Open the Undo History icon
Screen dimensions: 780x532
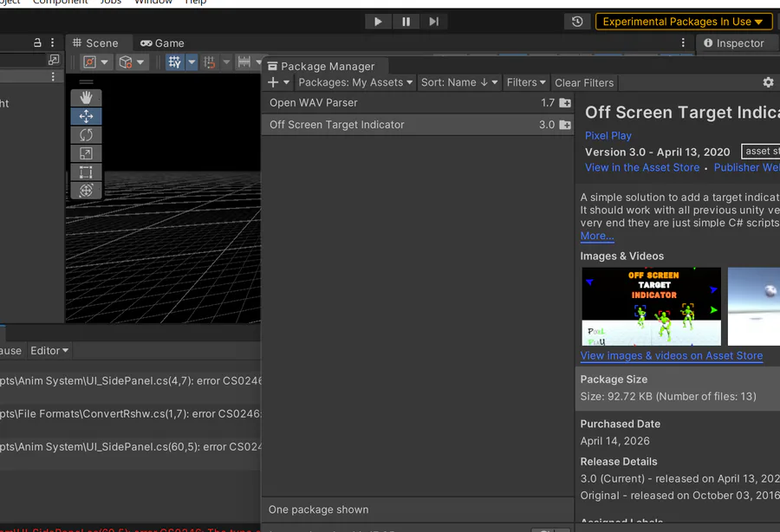pyautogui.click(x=577, y=22)
